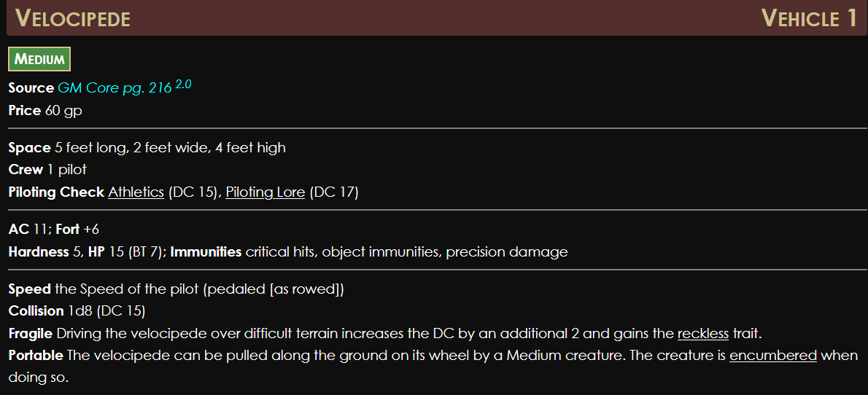Click the bold Fragile ability name
This screenshot has width=868, height=395.
click(x=30, y=334)
